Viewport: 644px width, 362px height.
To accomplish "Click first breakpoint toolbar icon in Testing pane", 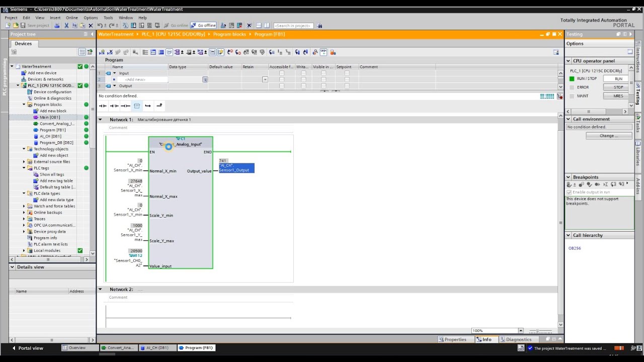I will click(x=569, y=185).
